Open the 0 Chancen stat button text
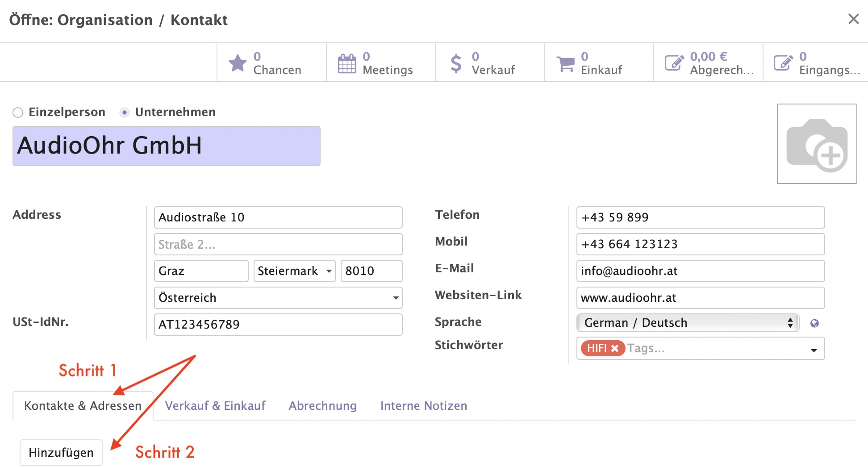 click(277, 63)
